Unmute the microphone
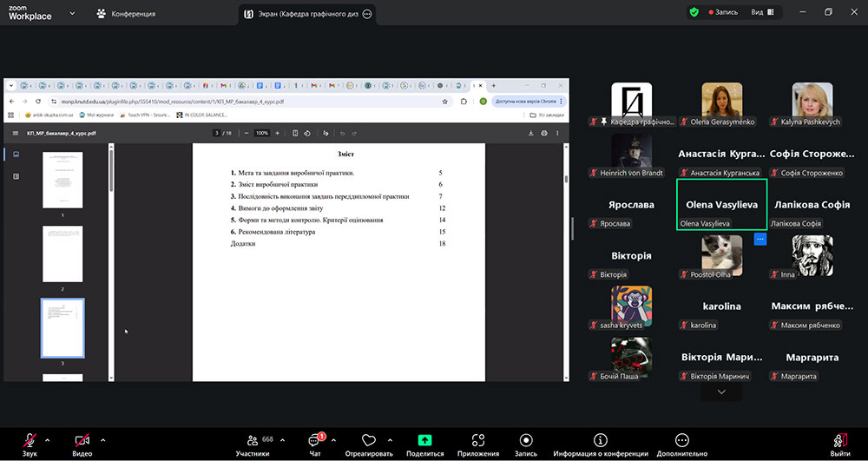868x461 pixels. (30, 441)
